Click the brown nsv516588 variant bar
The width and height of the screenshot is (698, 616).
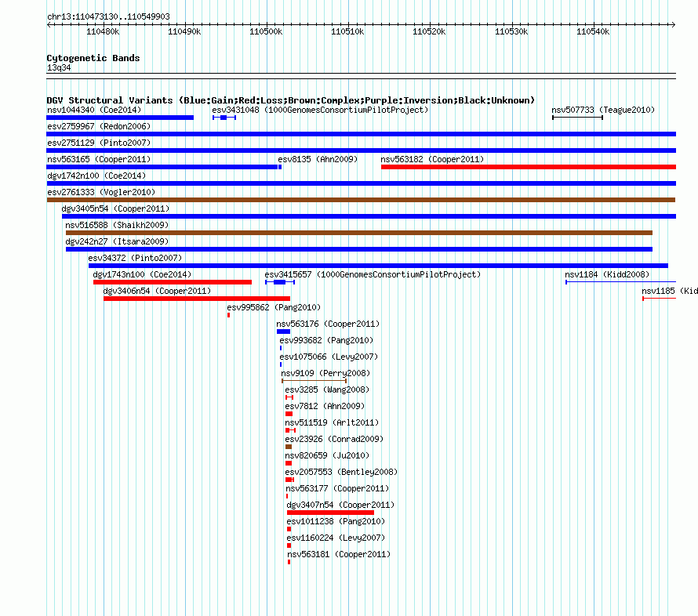click(x=358, y=233)
